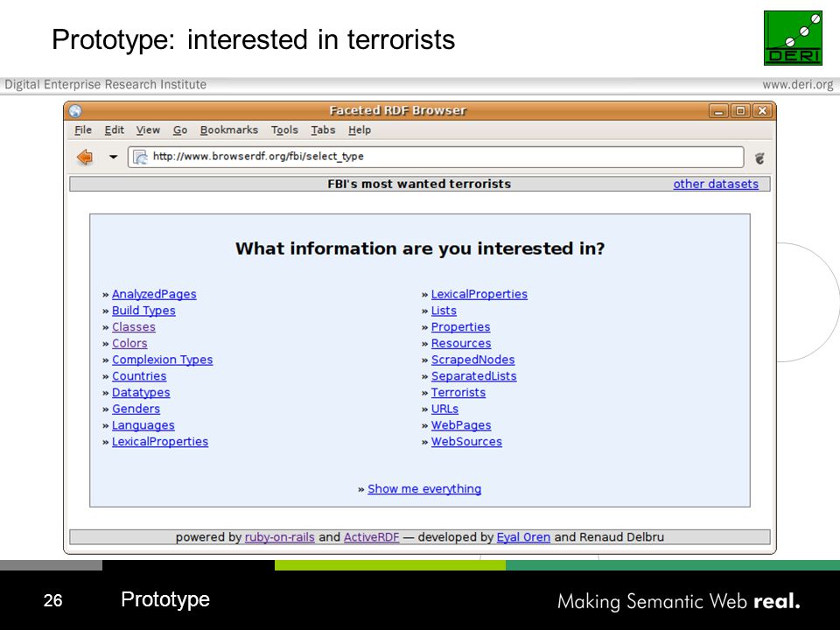Viewport: 840px width, 630px height.
Task: Select the Countries link
Action: (x=139, y=376)
